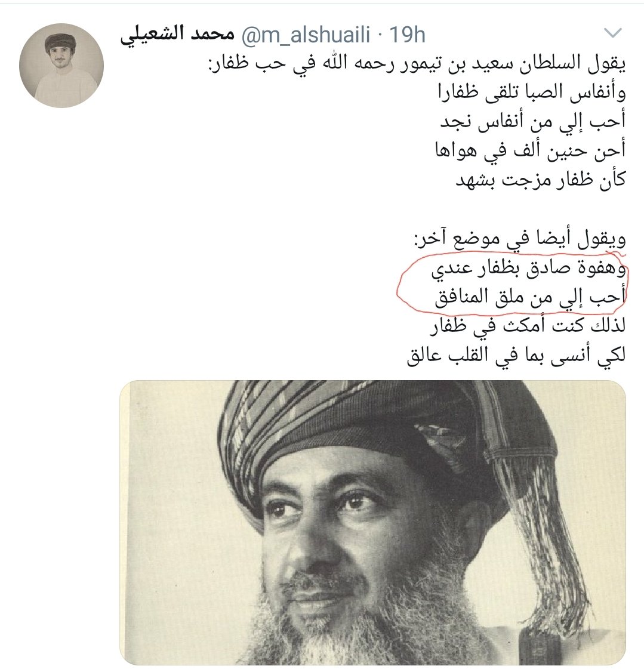Click the verse كأن ظفار مزجت بشهد
Screen dimensions: 644x669
541,180
